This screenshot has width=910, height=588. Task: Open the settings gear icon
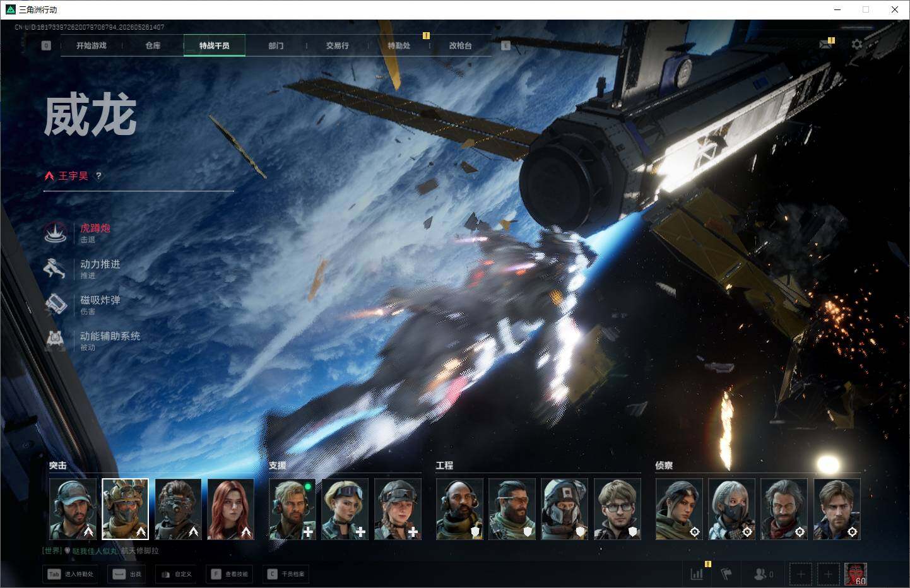point(856,44)
